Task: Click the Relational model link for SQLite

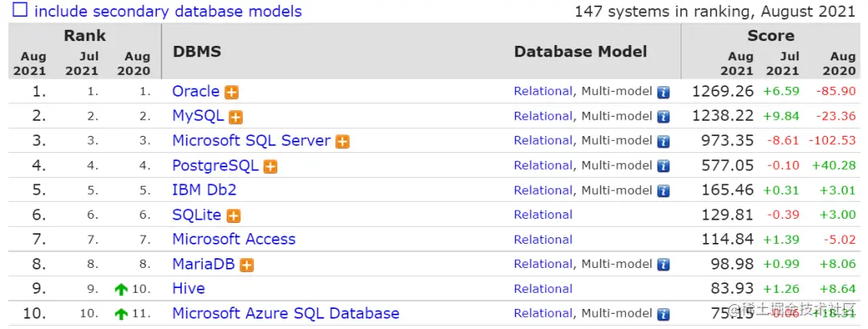Action: click(x=543, y=215)
